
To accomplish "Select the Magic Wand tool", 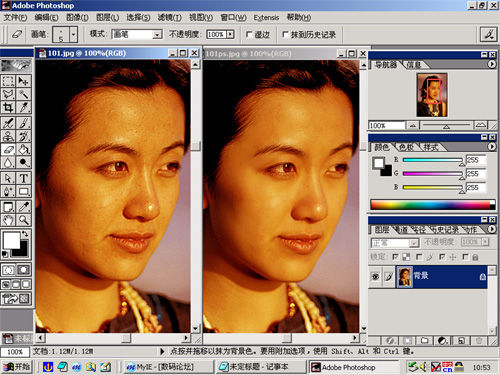I will pyautogui.click(x=23, y=94).
